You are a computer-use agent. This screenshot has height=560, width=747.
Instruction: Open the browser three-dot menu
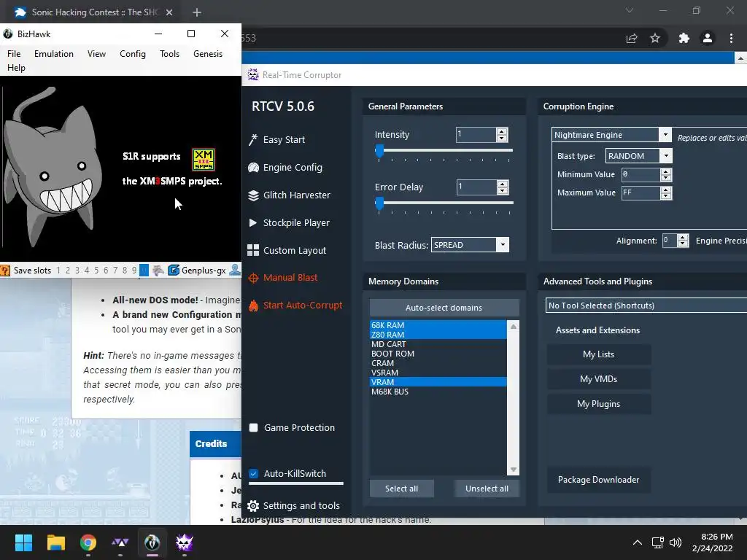[x=731, y=38]
